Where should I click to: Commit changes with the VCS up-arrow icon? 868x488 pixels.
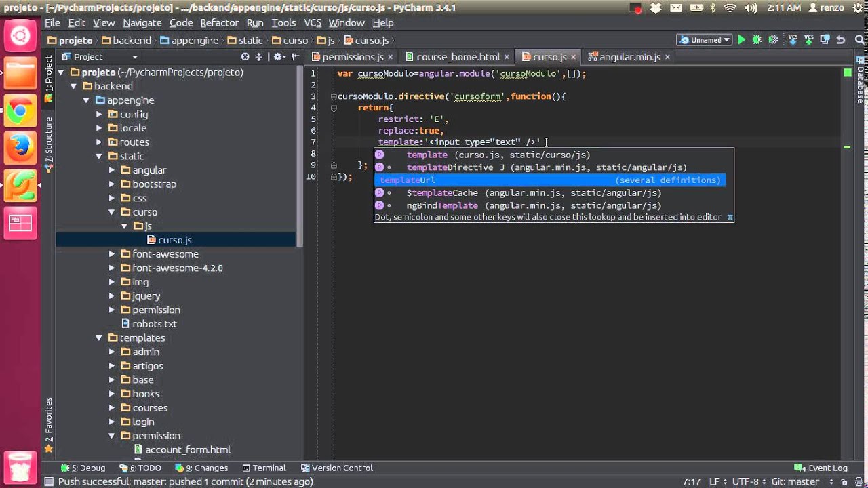point(810,40)
